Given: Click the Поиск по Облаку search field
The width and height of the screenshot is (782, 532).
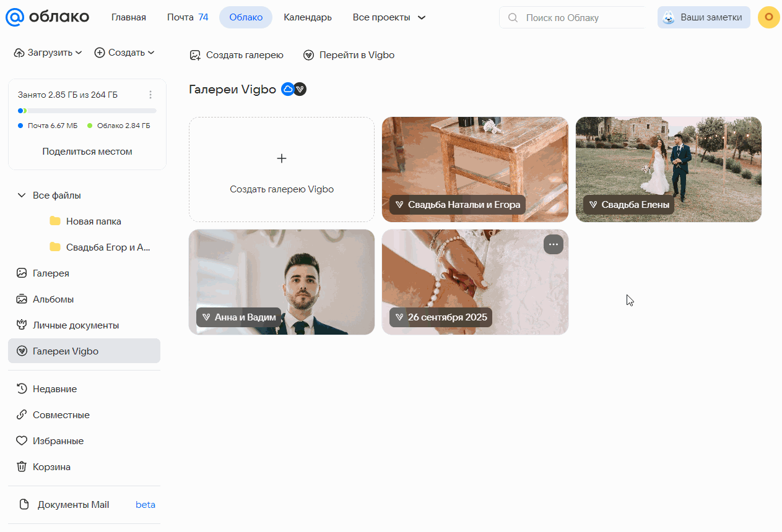Looking at the screenshot, I should pos(576,18).
